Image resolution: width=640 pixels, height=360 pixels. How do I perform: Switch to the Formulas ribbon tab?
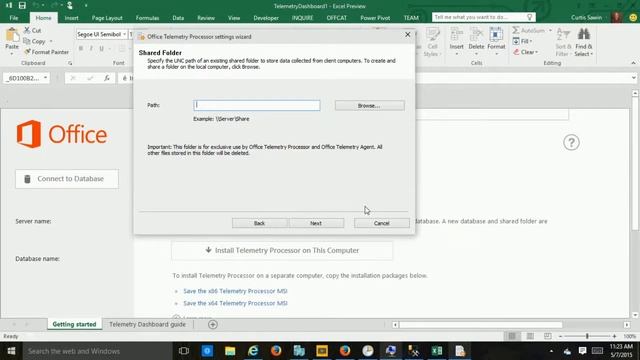(x=147, y=18)
